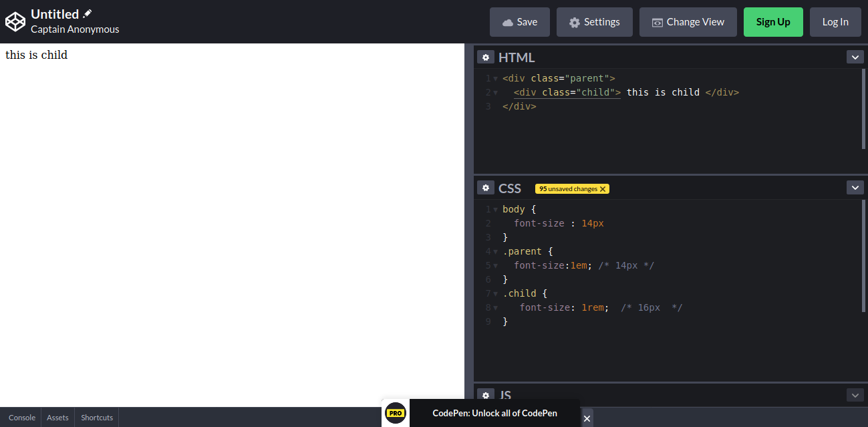
Task: Click the Settings gear in the header
Action: click(575, 21)
